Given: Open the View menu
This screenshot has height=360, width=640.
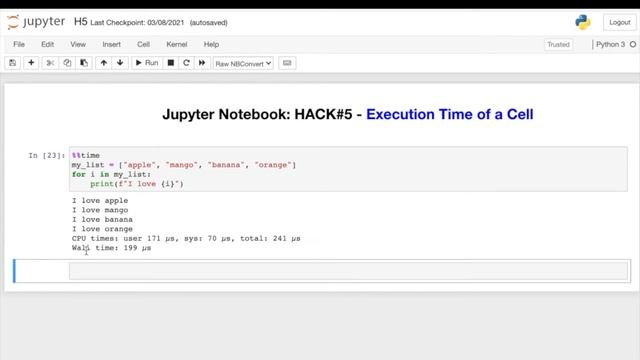Looking at the screenshot, I should coord(78,44).
